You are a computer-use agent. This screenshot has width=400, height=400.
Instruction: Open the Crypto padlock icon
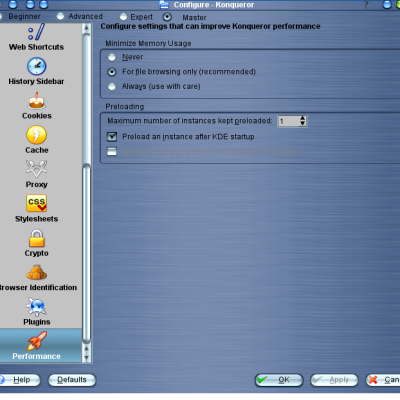coord(36,238)
